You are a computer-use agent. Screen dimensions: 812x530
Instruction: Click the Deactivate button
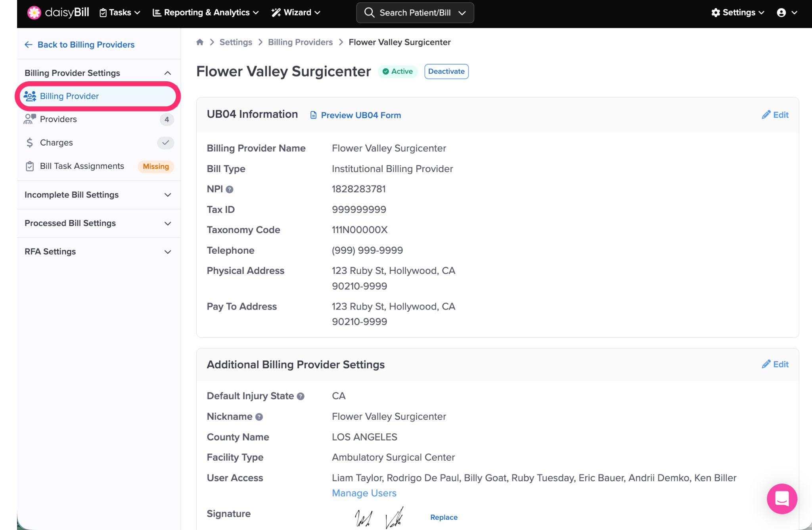446,71
